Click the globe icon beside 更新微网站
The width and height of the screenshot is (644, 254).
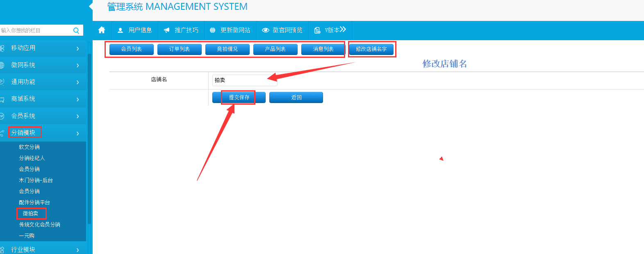click(212, 30)
